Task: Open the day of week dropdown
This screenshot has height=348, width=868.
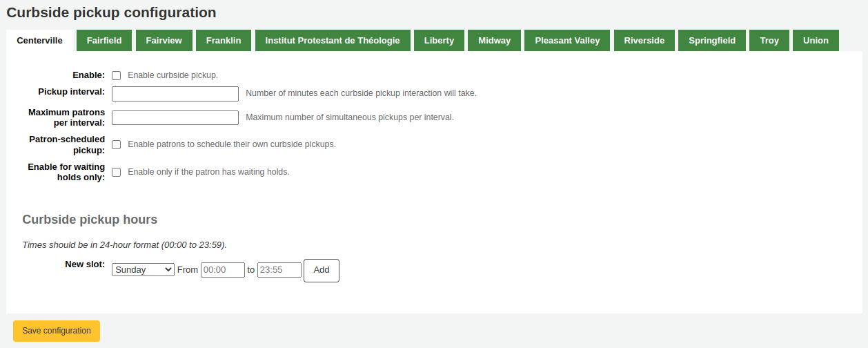Action: coord(143,270)
